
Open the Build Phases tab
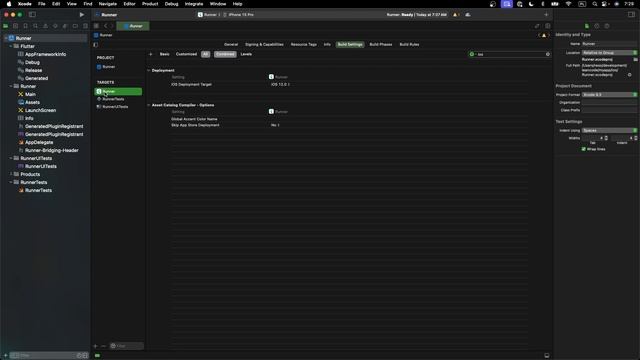tap(380, 44)
